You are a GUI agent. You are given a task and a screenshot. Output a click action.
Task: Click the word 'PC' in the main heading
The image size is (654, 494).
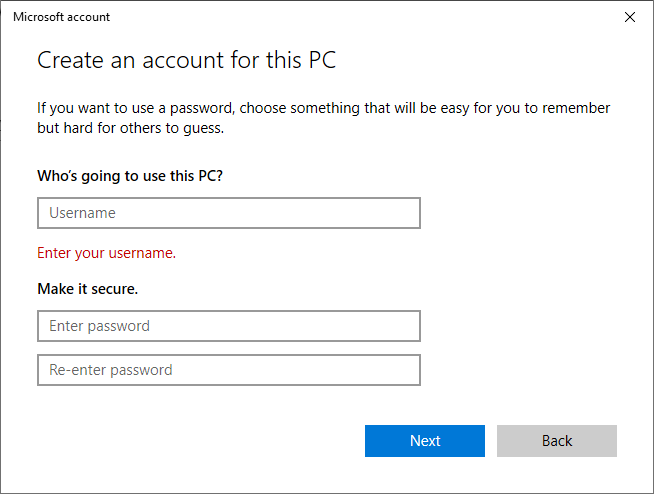(x=320, y=60)
